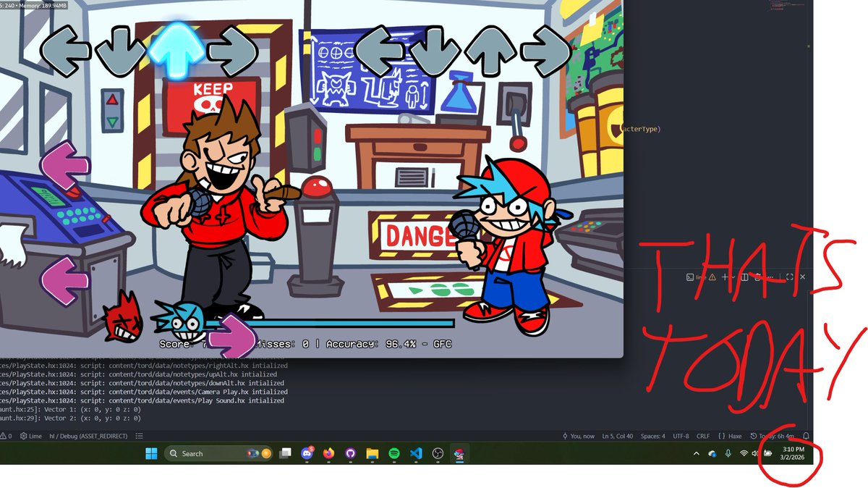Screen dimensions: 868x488
Task: Select the hl / Debug (ASSET_REDIRECT) target
Action: pyautogui.click(x=88, y=437)
